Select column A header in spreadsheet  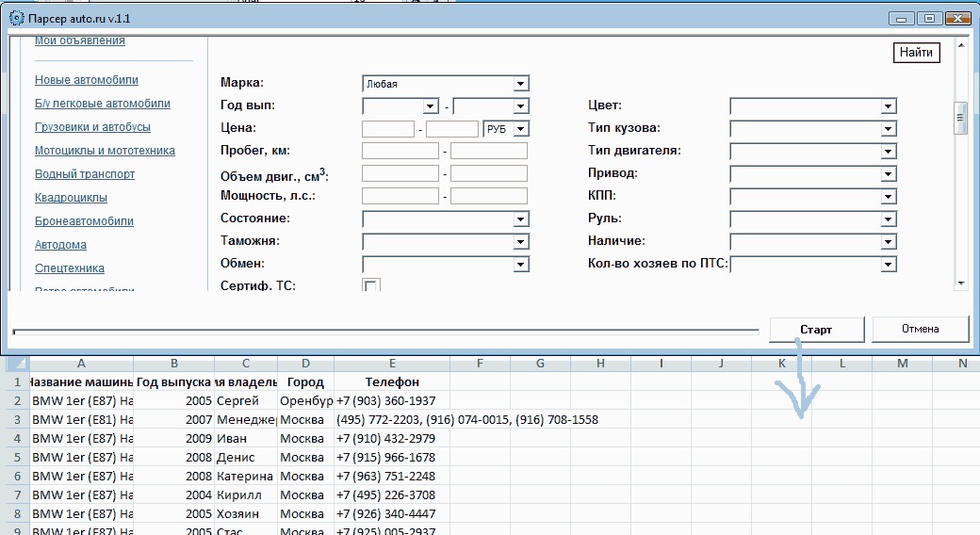(81, 364)
